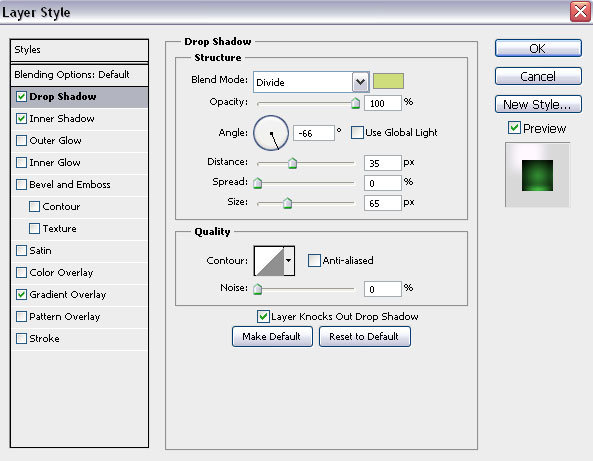The image size is (593, 461).
Task: Uncheck the Drop Shadow style checkbox
Action: click(22, 97)
